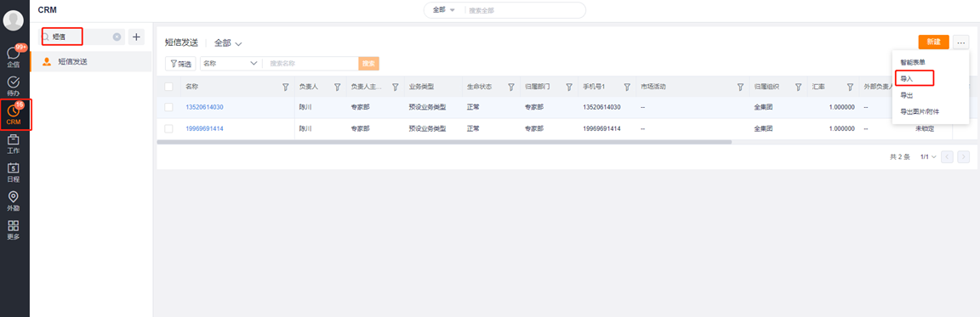The height and width of the screenshot is (317, 980).
Task: Expand the 全部 view selector next to 短信发送
Action: click(228, 43)
